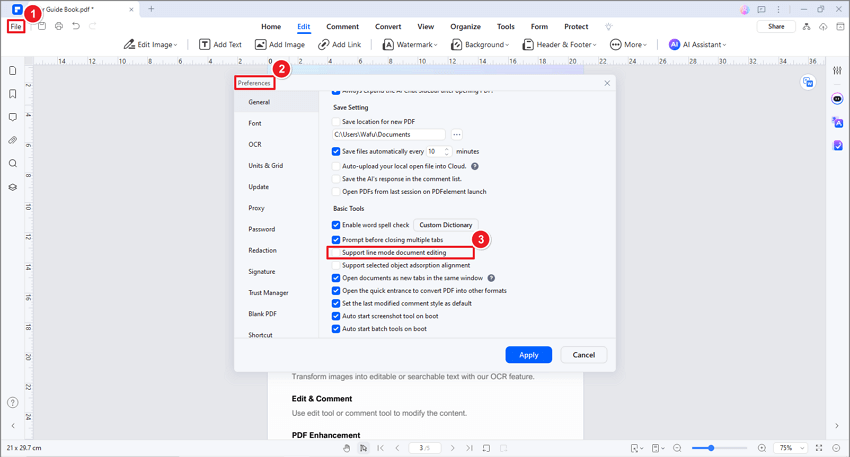
Task: Enter full screen mode from status bar
Action: [x=819, y=448]
